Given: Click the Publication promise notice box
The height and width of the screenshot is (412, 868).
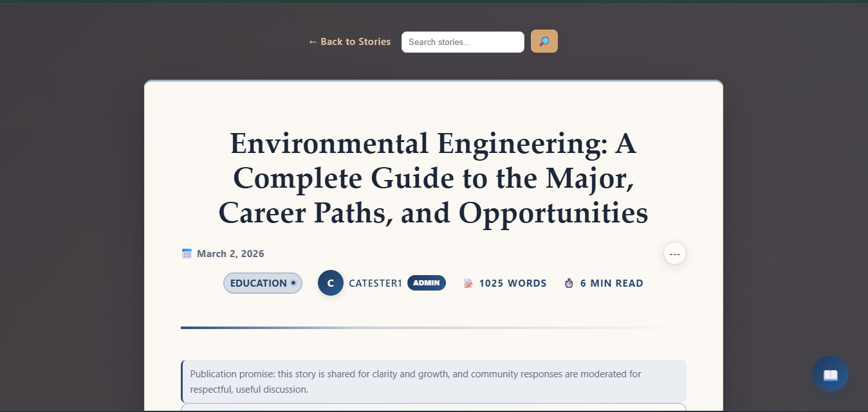Looking at the screenshot, I should tap(434, 381).
